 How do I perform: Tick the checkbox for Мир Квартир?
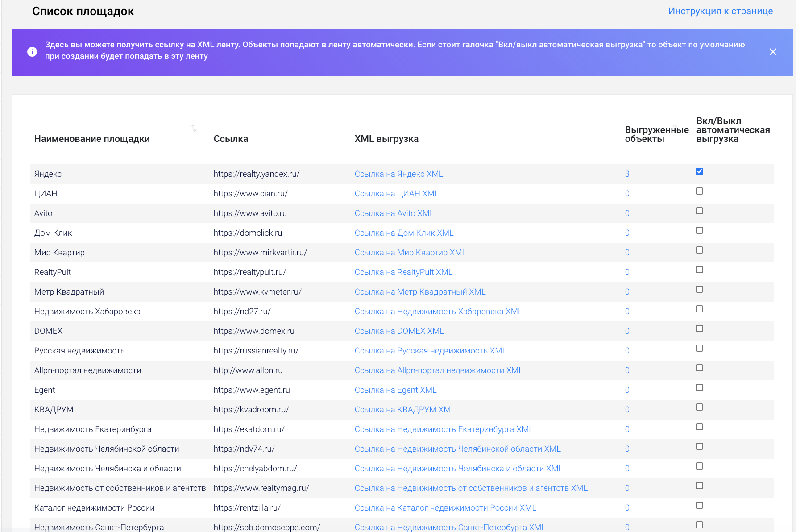pos(700,250)
